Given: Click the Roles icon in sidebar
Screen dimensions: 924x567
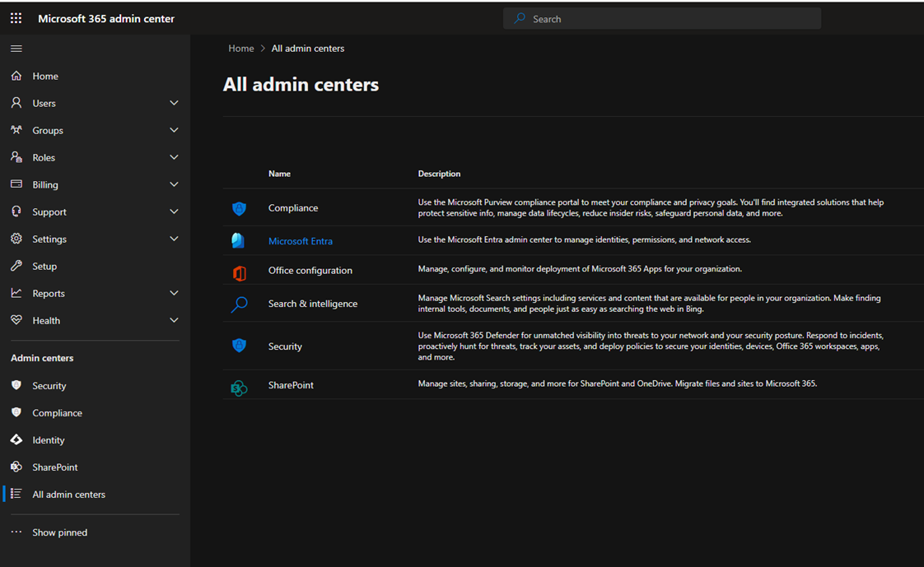Looking at the screenshot, I should 16,157.
